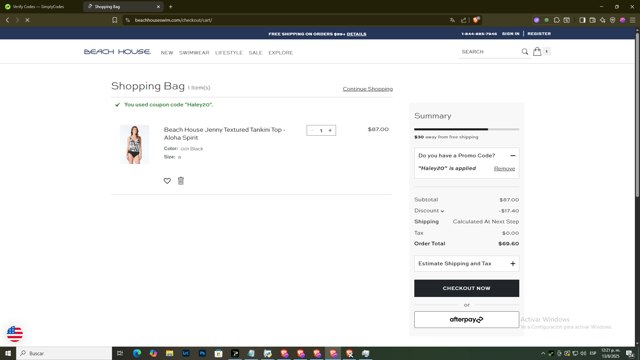Open the SALE menu
The height and width of the screenshot is (360, 640).
click(256, 53)
